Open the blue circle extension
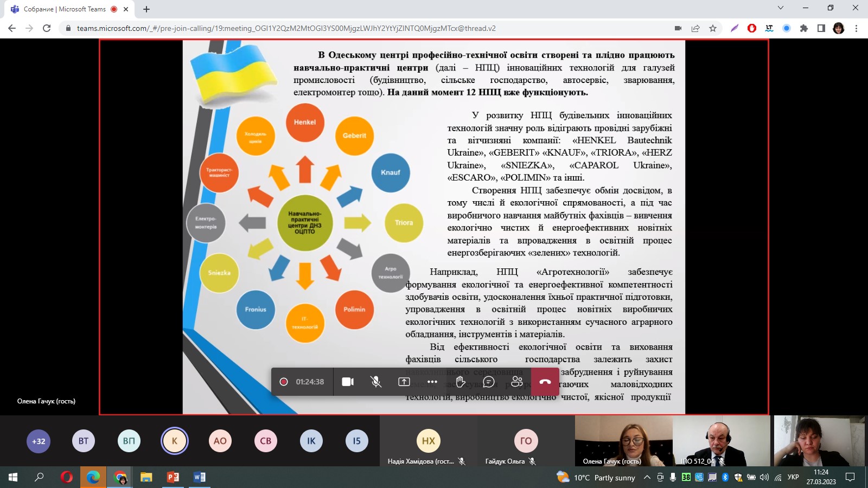 787,28
